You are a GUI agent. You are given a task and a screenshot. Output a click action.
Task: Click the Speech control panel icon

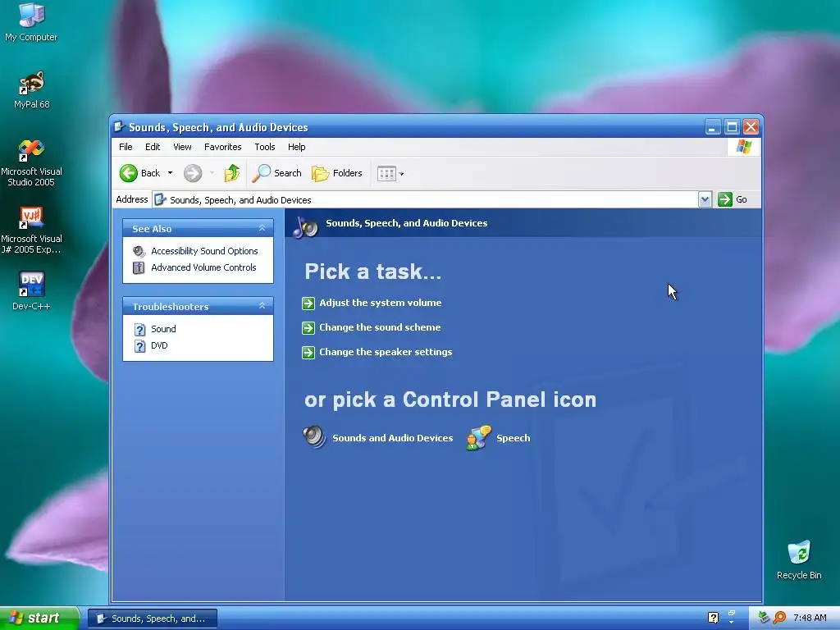click(x=478, y=438)
